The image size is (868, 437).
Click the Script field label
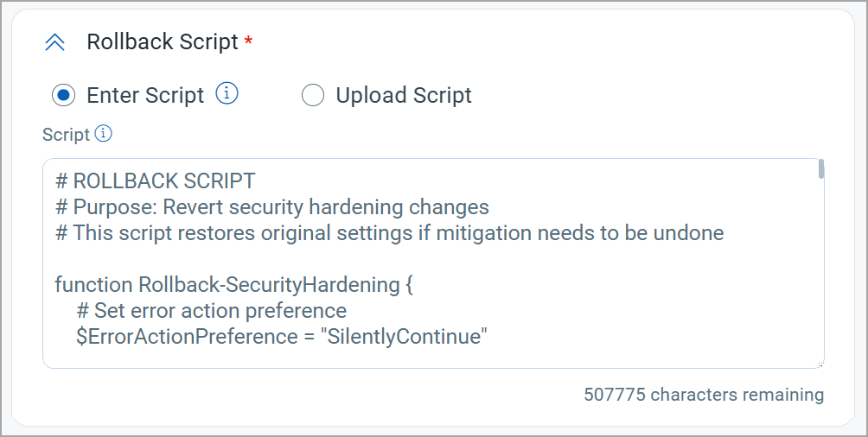coord(66,135)
